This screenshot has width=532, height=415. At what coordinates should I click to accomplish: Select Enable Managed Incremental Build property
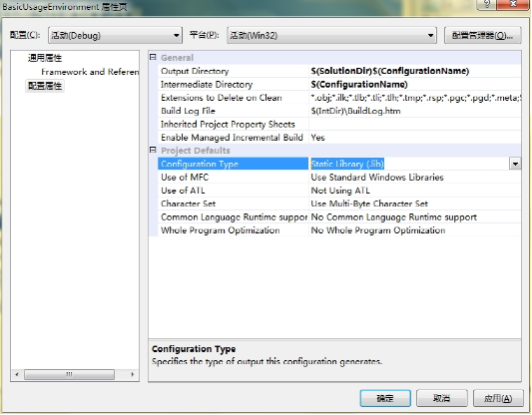(x=234, y=138)
